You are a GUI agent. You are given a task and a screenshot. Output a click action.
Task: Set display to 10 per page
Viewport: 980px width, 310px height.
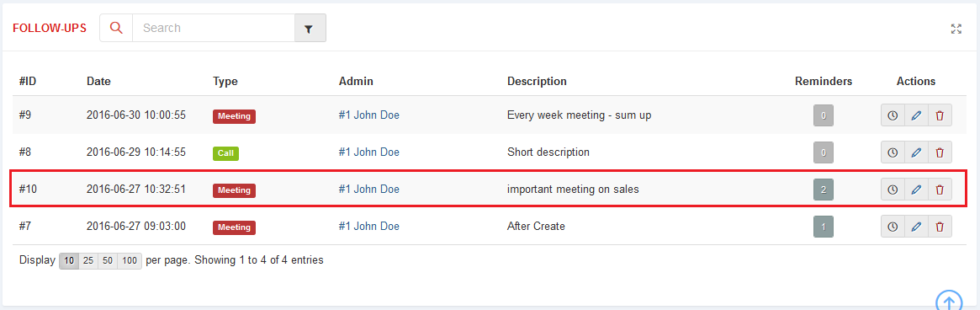[69, 260]
